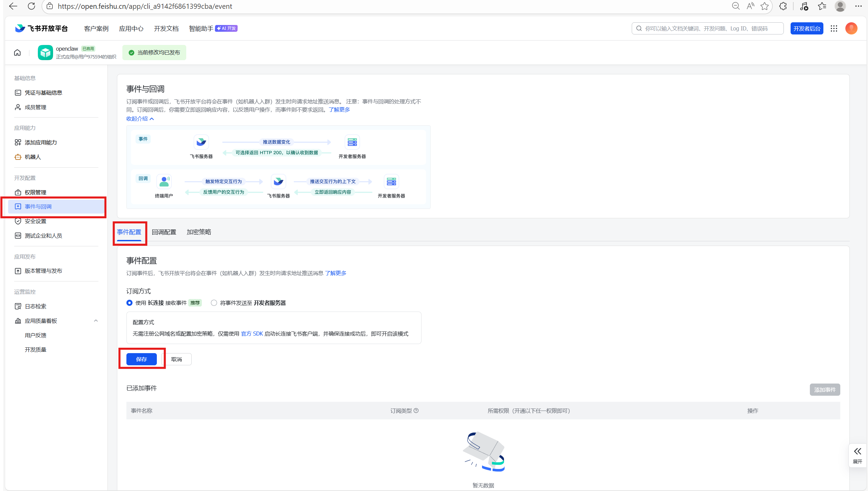Open the app launcher grid icon
The image size is (868, 491).
click(x=834, y=28)
